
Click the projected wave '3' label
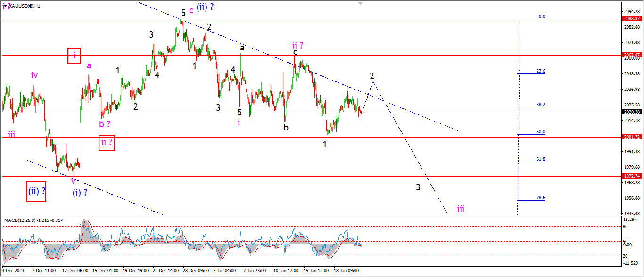point(418,187)
